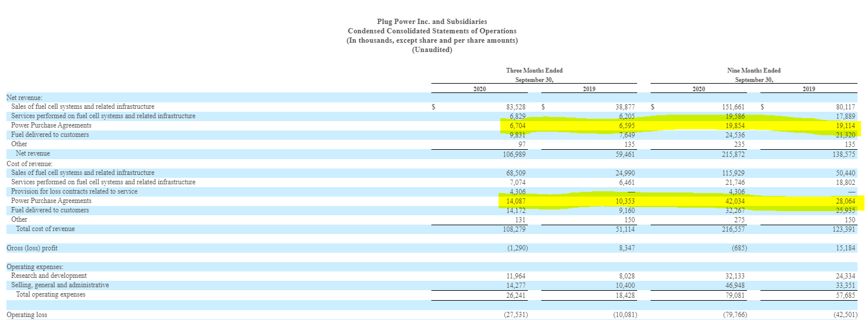Click gross profit value 15,184
This screenshot has width=868, height=320.
click(846, 248)
